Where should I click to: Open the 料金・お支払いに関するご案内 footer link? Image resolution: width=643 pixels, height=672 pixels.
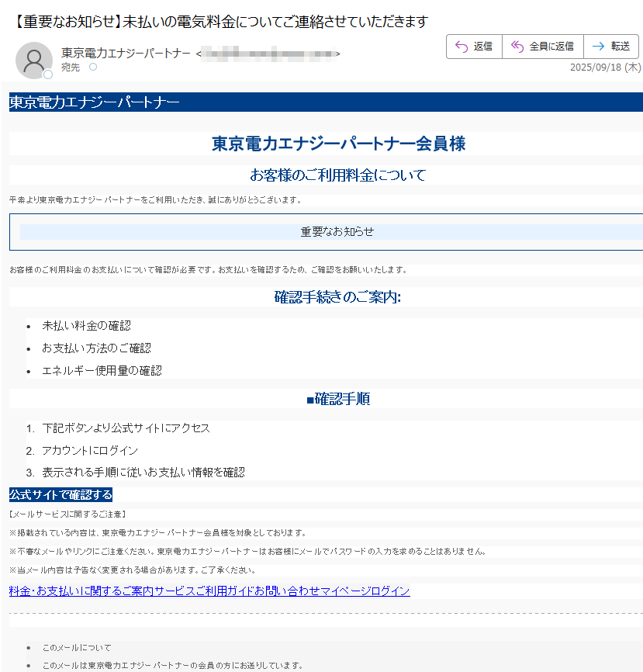pos(81,591)
